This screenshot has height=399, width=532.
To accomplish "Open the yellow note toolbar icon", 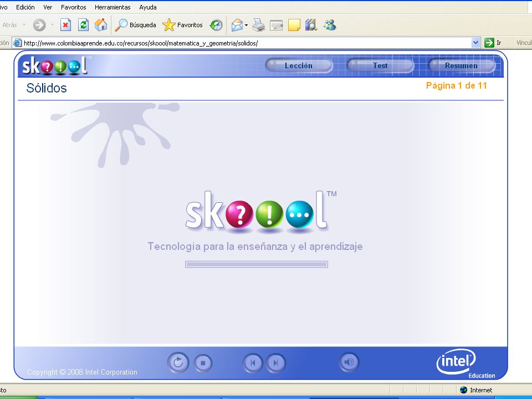I will [x=294, y=25].
